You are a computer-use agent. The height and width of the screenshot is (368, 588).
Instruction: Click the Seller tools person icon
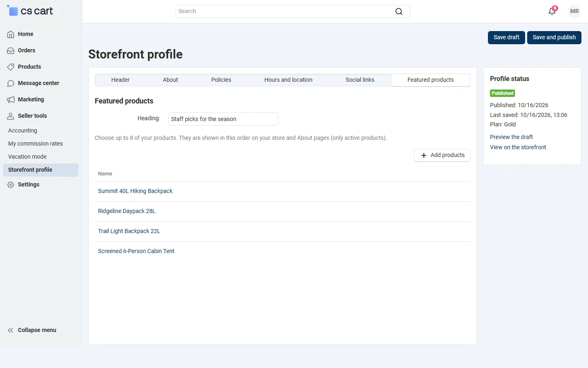(x=11, y=116)
